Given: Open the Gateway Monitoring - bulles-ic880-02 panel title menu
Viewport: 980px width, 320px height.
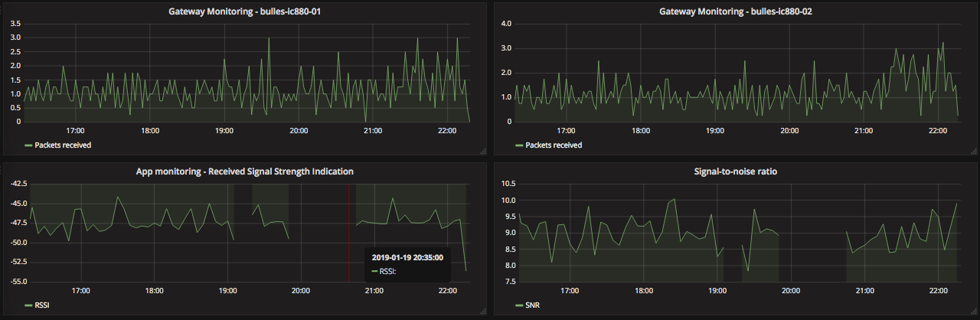Looking at the screenshot, I should (736, 11).
